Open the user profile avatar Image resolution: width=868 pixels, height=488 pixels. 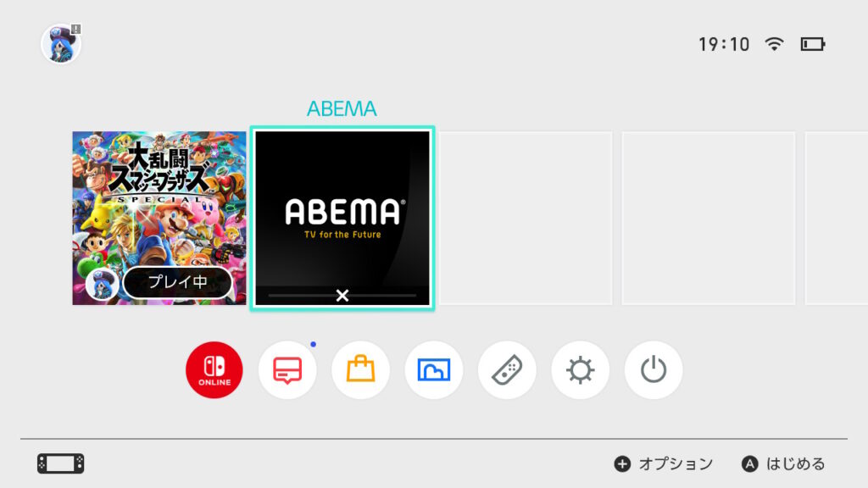point(61,44)
